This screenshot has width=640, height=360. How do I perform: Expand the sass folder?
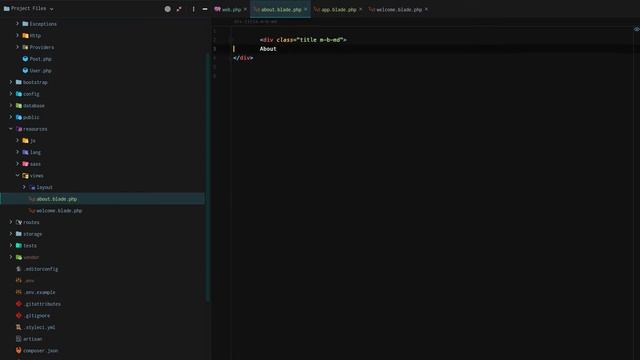(18, 164)
